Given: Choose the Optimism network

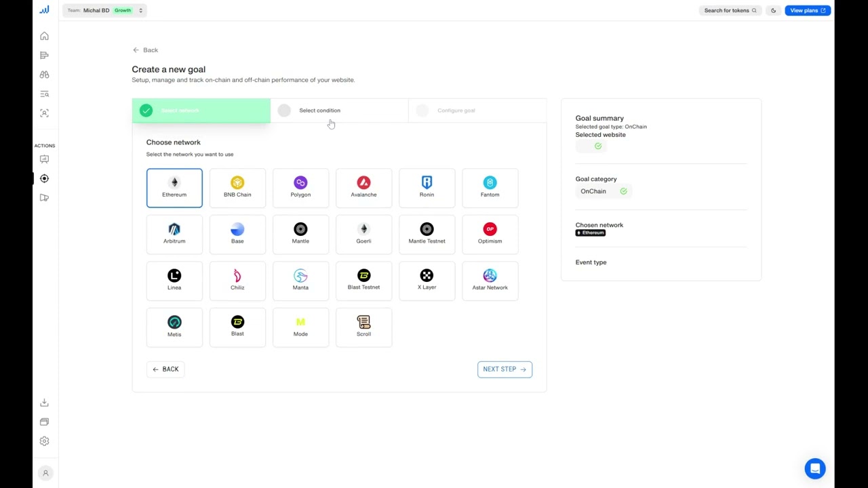Looking at the screenshot, I should pyautogui.click(x=490, y=234).
